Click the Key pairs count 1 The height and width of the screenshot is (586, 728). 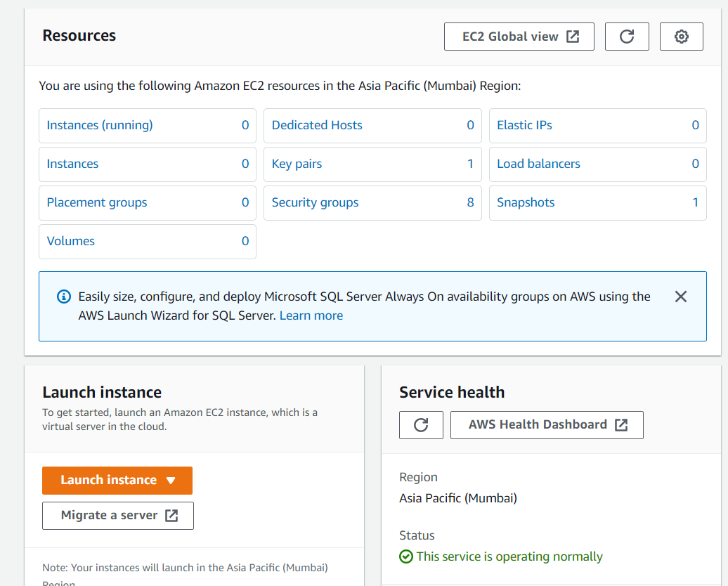click(470, 164)
